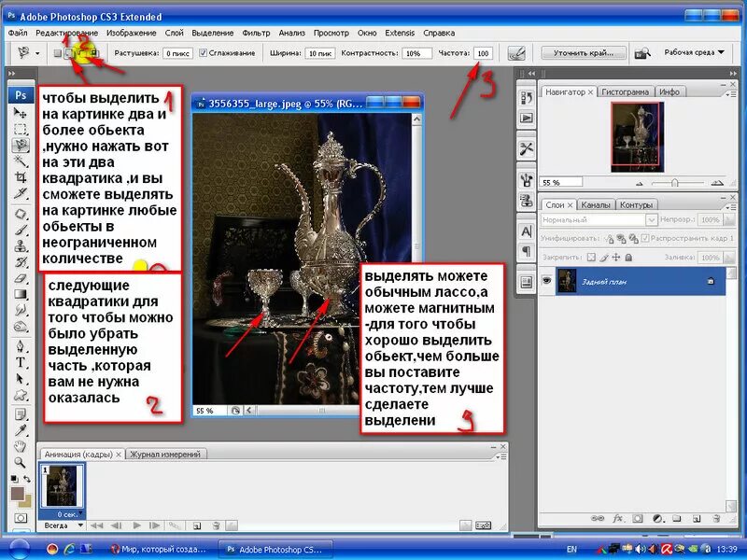Open Непрозр. opacity slider arrow
Screen dimensions: 747x560
(x=729, y=220)
